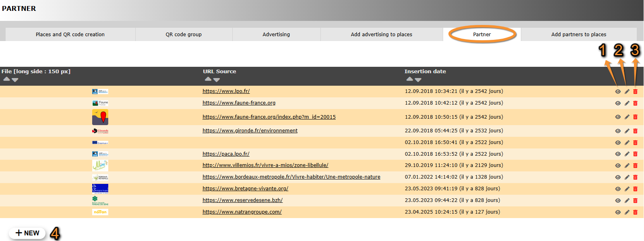The width and height of the screenshot is (644, 241).
Task: Click the red map pin partner thumbnail
Action: (x=100, y=117)
